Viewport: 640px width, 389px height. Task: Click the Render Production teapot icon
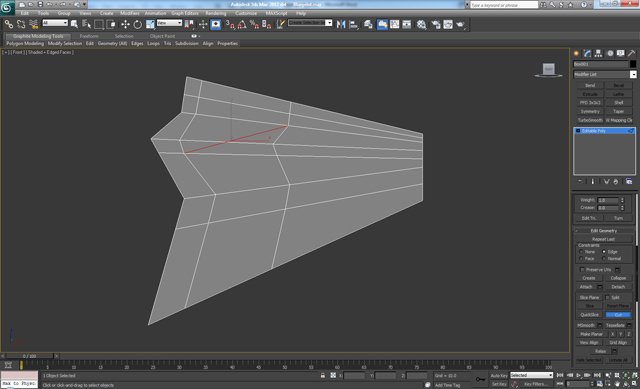pos(460,24)
